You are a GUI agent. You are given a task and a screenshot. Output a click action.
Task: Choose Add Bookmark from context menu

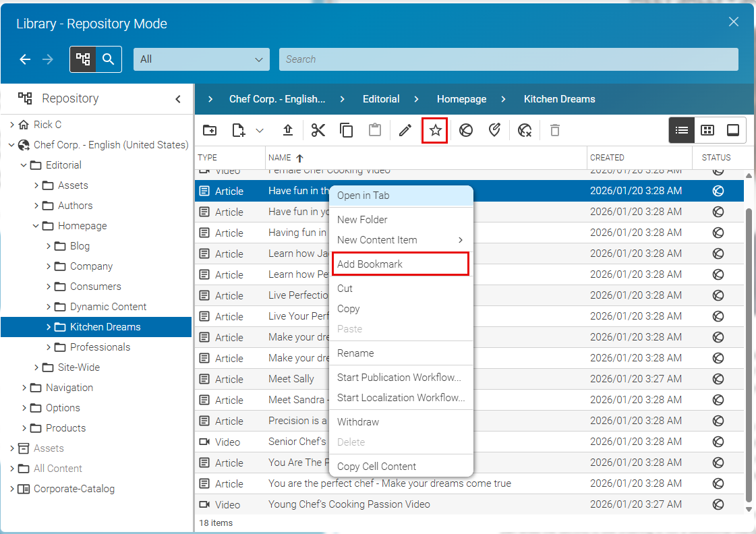tap(370, 264)
